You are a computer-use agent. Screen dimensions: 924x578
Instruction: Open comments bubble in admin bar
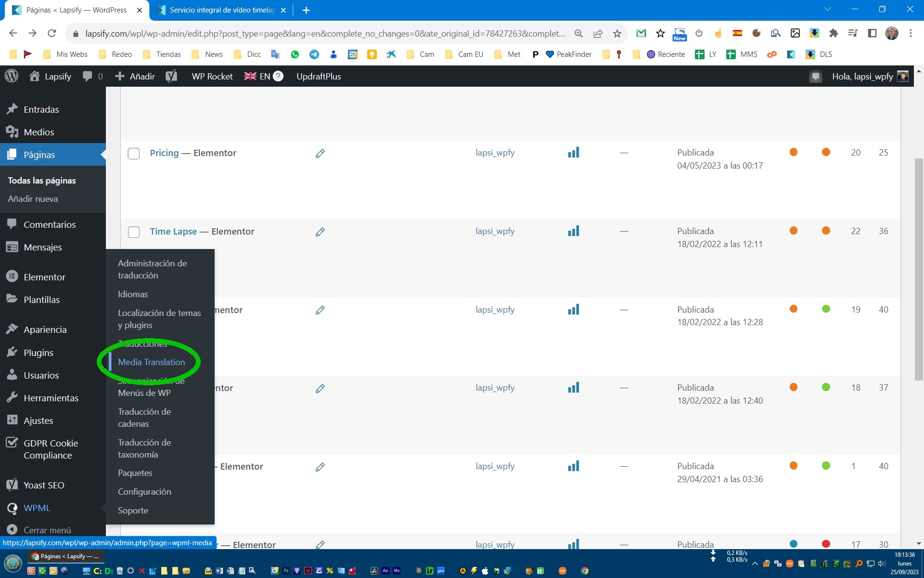(92, 76)
